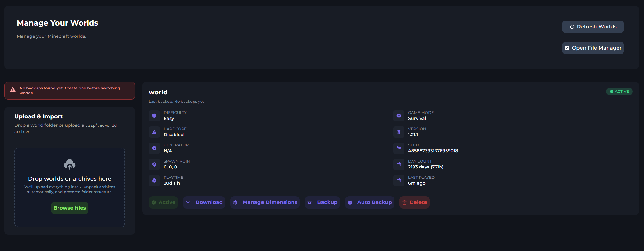Image resolution: width=644 pixels, height=251 pixels.
Task: Toggle the Active world button
Action: [x=163, y=202]
